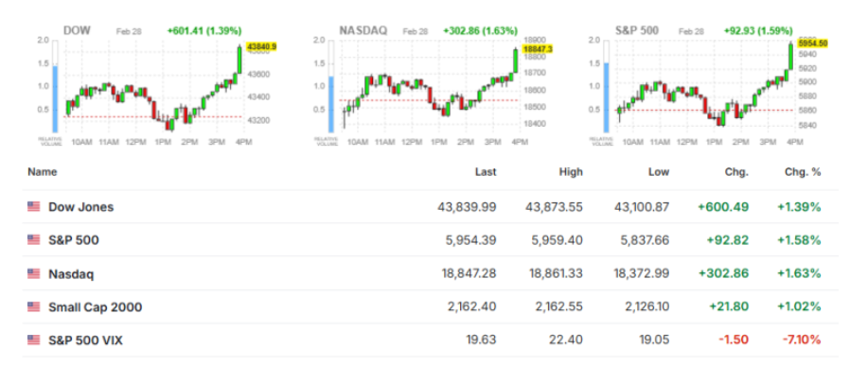The image size is (868, 384).
Task: Click Nasdaq percent change +1.63% in table
Action: [799, 274]
